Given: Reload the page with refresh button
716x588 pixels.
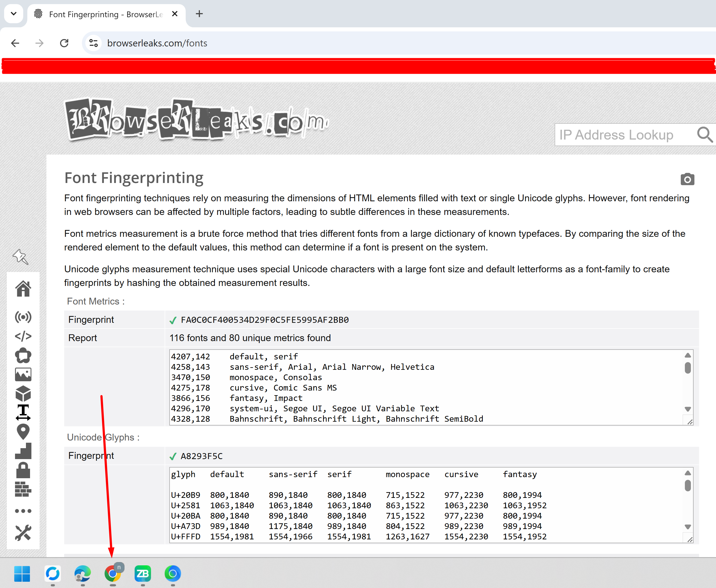Looking at the screenshot, I should [64, 43].
